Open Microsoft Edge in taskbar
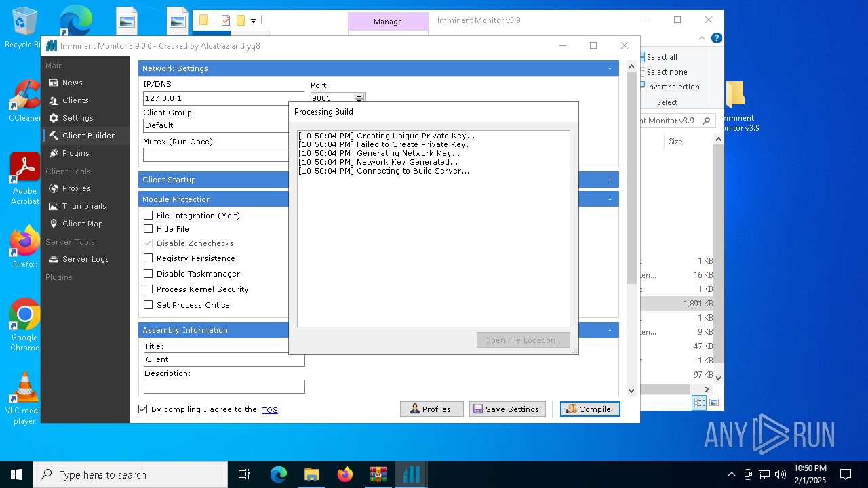868x488 pixels. 279,474
